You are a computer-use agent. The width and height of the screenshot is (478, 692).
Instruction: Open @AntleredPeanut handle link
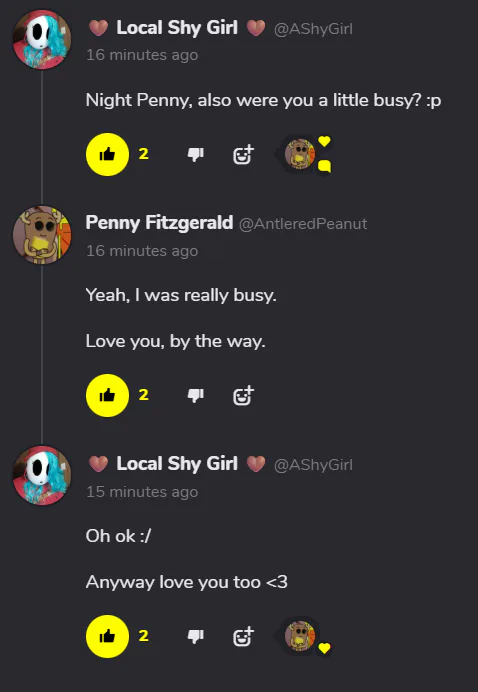coord(303,224)
